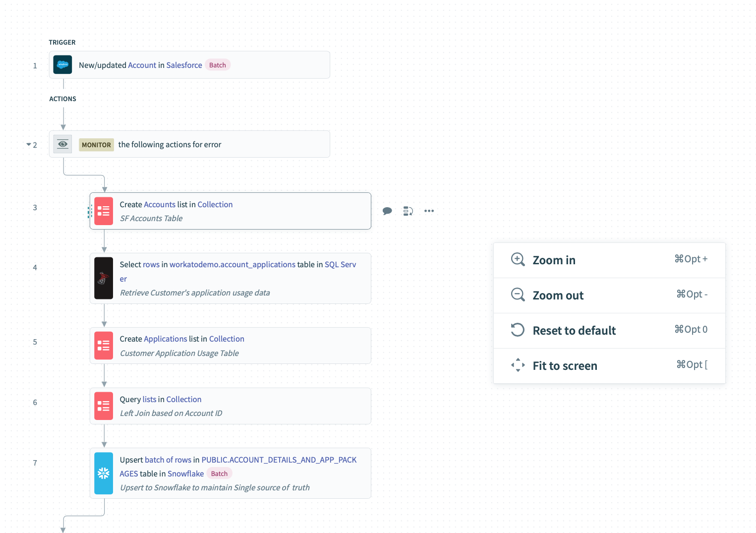Click the Accounts link in step 3
756x533 pixels.
pyautogui.click(x=160, y=204)
